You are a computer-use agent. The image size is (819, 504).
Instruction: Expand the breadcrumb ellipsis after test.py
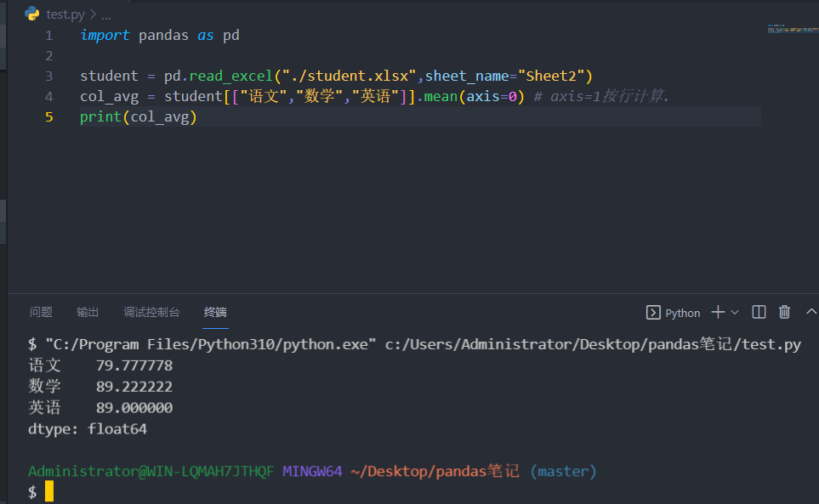click(x=105, y=14)
